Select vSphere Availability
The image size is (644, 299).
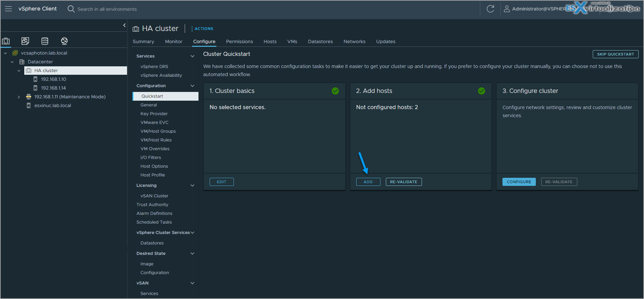(x=161, y=75)
